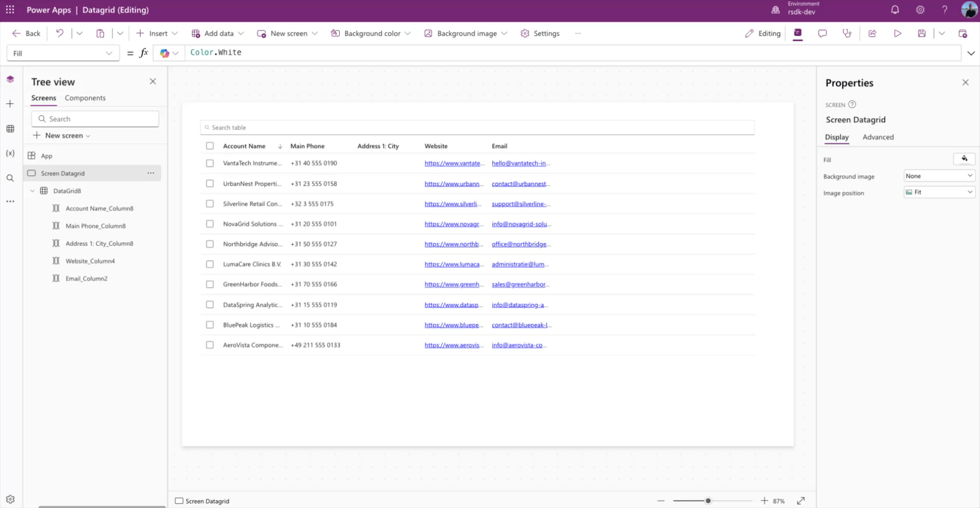Image resolution: width=980 pixels, height=508 pixels.
Task: Click the Fill color picker swatch
Action: click(x=965, y=159)
